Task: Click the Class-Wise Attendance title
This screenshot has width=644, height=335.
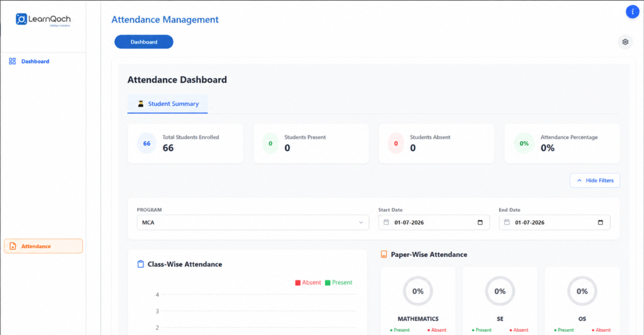Action: tap(185, 264)
